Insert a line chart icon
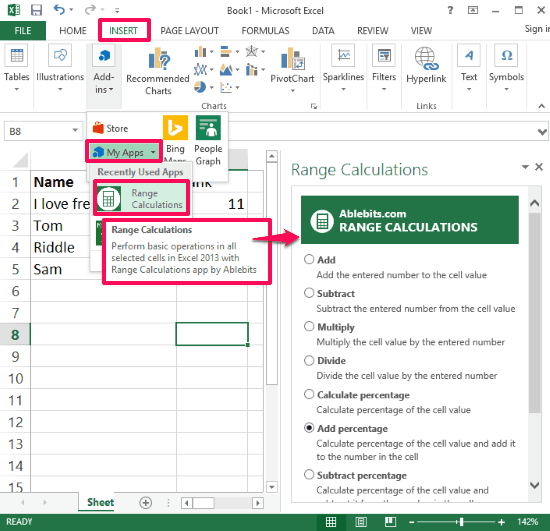The image size is (550, 531). 200,69
